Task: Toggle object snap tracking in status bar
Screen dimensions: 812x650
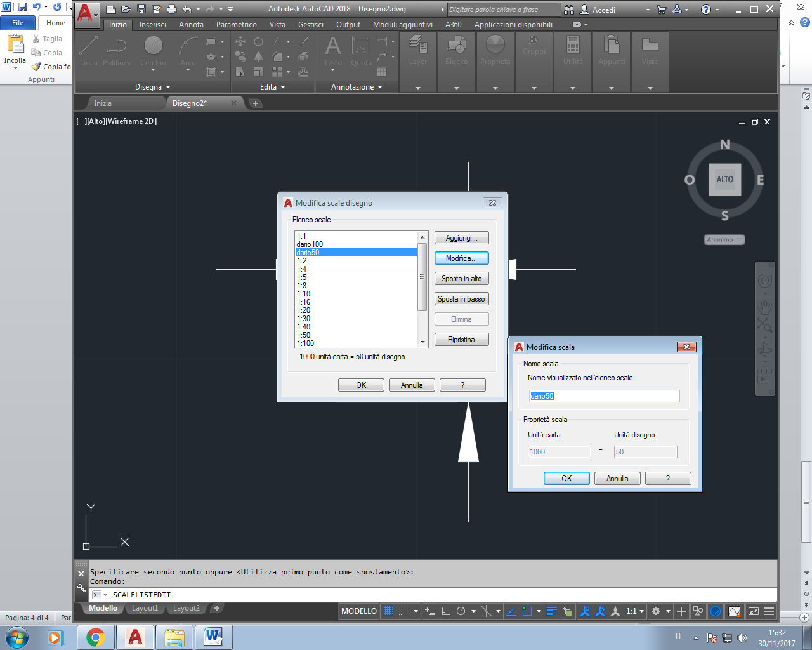Action: 511,611
